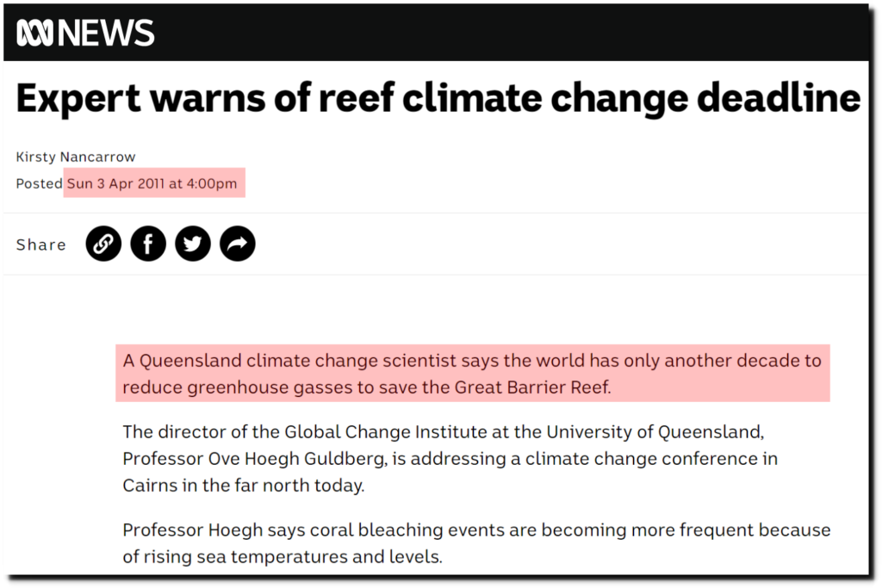Click the NEWS wordmark in header
The image size is (882, 588).
(x=106, y=33)
